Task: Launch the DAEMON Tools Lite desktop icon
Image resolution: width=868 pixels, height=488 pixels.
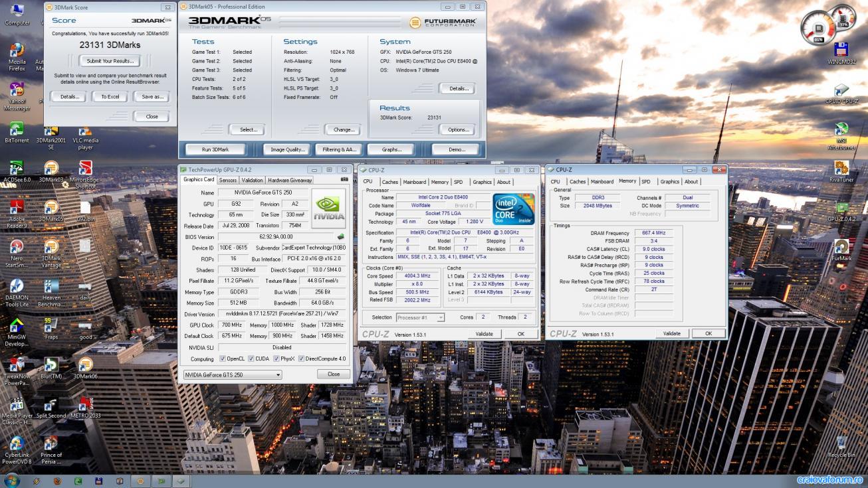Action: tap(17, 292)
